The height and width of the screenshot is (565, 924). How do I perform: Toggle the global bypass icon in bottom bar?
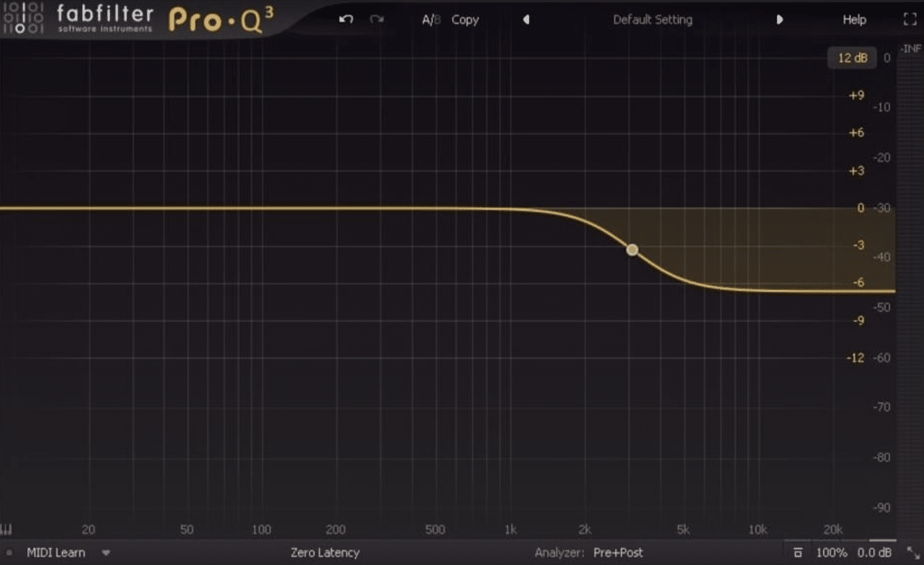click(798, 552)
